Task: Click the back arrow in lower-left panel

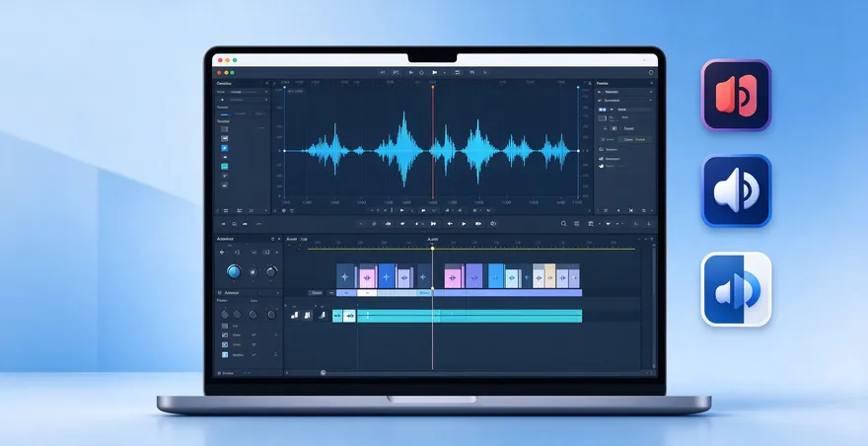Action: click(223, 252)
